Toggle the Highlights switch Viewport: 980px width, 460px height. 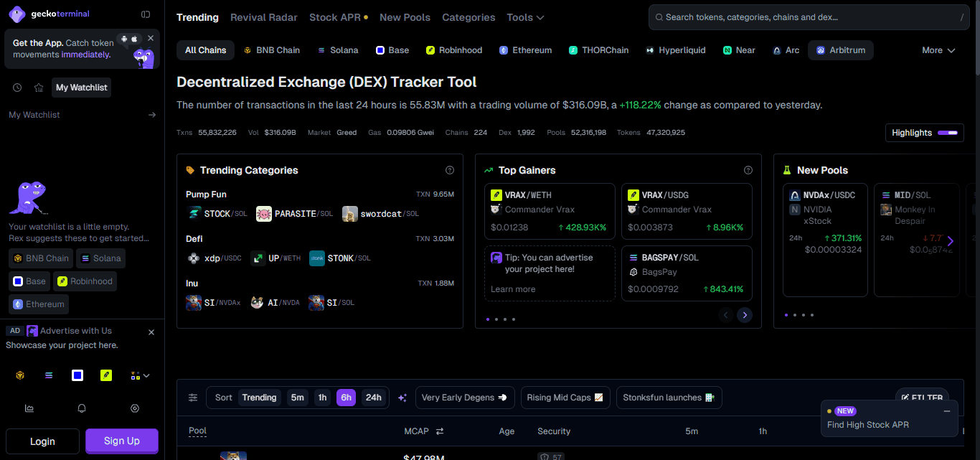[x=948, y=133]
